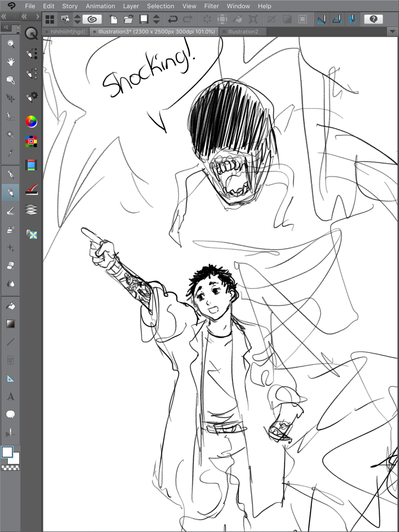Select the Pencil tool

[10, 193]
